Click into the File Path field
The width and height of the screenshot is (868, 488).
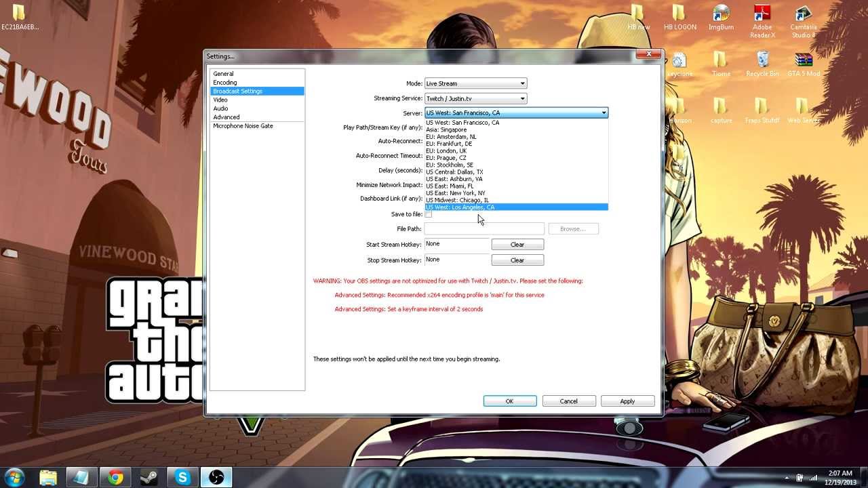484,229
